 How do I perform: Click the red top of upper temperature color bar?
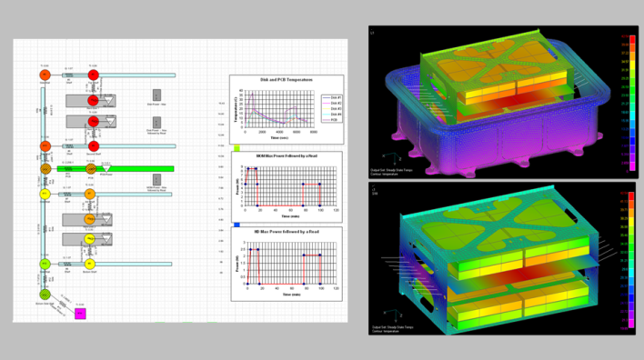[x=632, y=38]
